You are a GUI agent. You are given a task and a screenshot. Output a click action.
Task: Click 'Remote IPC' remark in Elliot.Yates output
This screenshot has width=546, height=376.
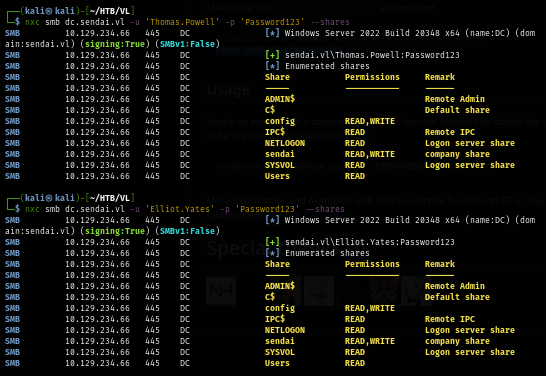tap(450, 319)
